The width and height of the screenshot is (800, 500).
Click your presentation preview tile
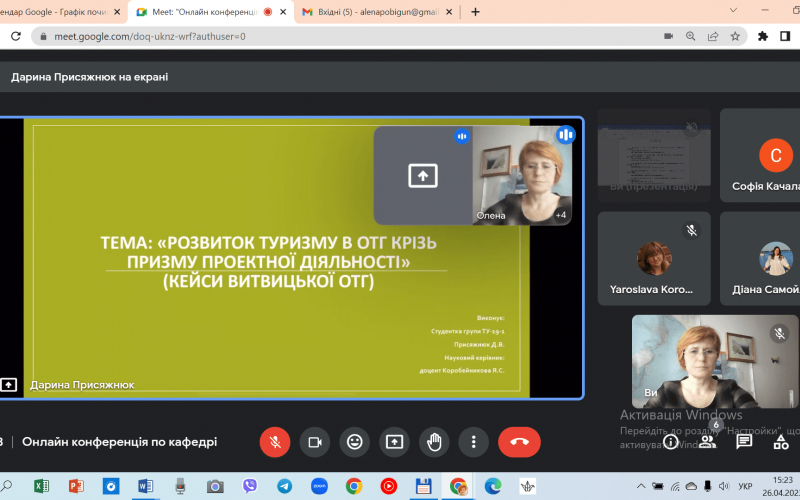[x=654, y=155]
